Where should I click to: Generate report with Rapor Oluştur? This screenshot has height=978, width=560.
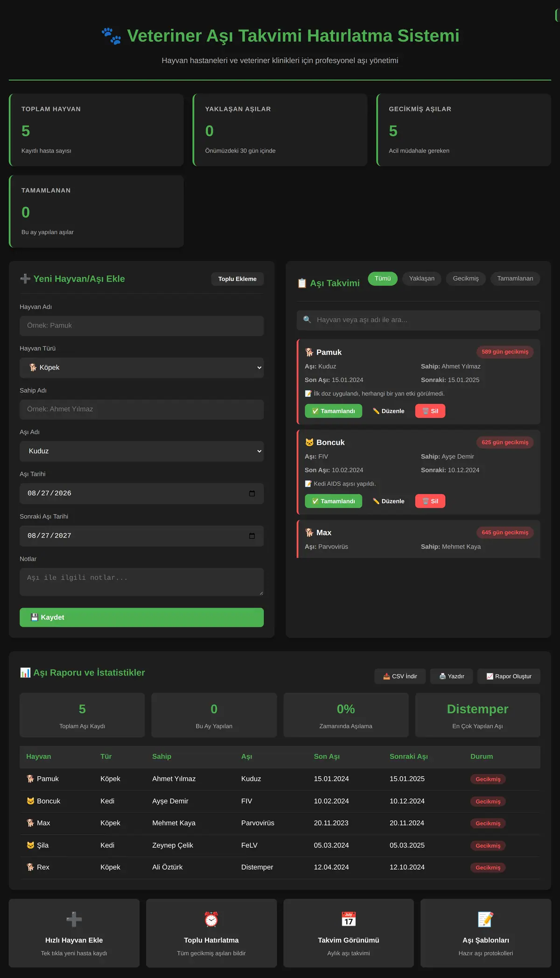click(509, 676)
